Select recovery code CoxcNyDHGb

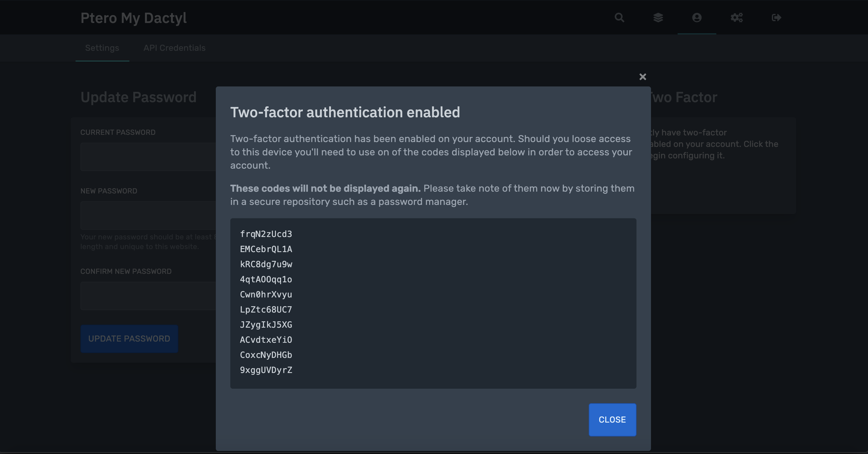coord(266,355)
